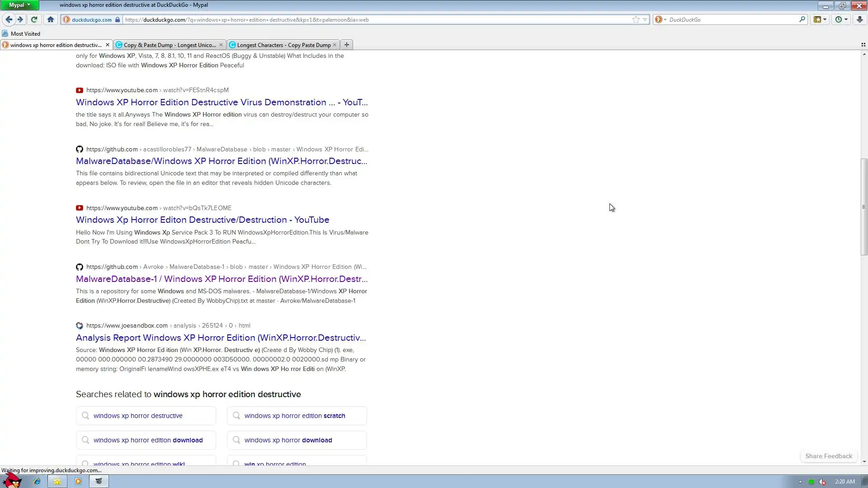Click search magnifier in DuckDuckGo box
868x488 pixels.
(802, 19)
